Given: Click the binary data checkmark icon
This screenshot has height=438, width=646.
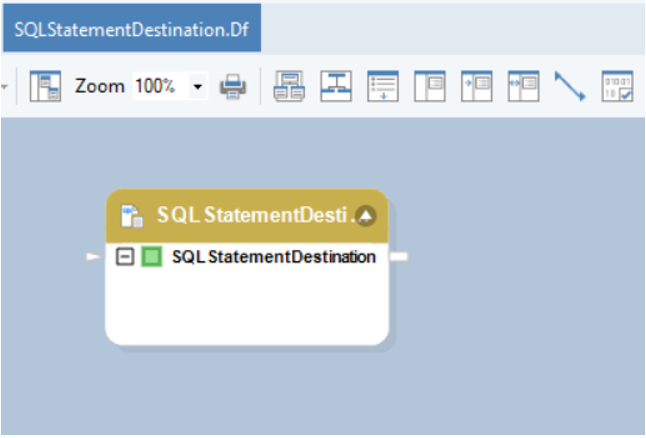Looking at the screenshot, I should (x=616, y=87).
